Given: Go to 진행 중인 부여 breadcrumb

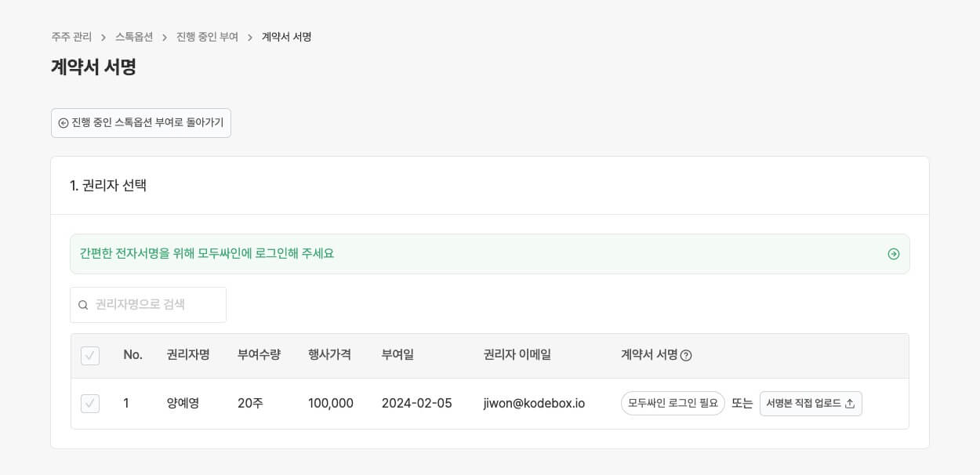Looking at the screenshot, I should 207,37.
